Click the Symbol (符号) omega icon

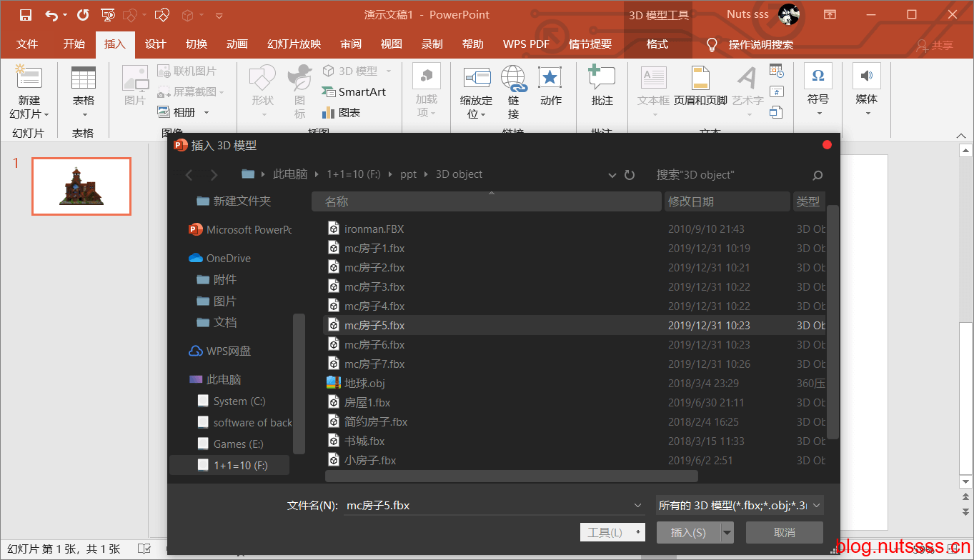click(818, 76)
